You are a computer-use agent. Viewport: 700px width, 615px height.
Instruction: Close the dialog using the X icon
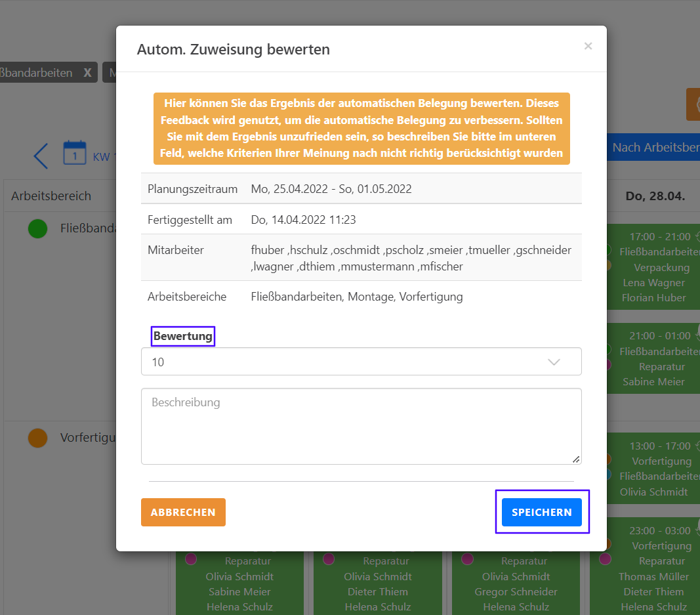click(588, 46)
